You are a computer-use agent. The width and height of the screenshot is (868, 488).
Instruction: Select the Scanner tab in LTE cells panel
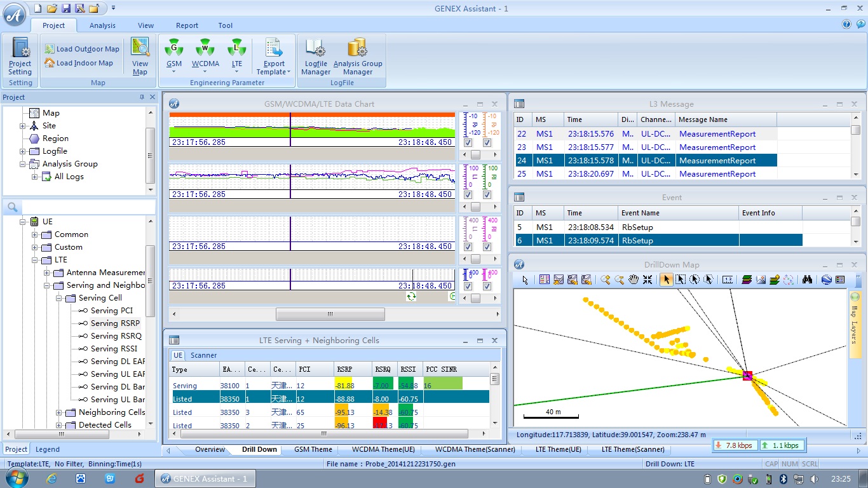coord(203,355)
